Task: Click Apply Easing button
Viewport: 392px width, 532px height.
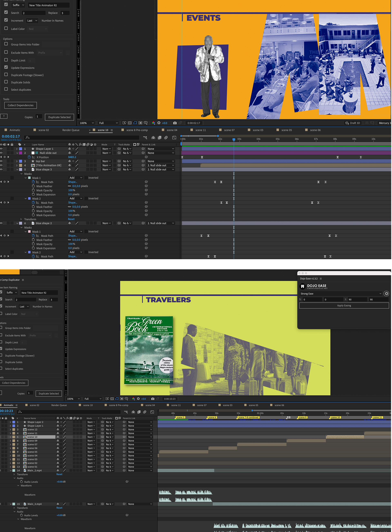Action: (344, 305)
